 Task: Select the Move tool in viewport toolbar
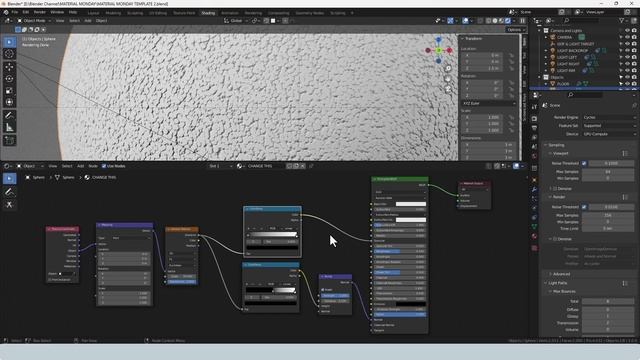pos(9,67)
